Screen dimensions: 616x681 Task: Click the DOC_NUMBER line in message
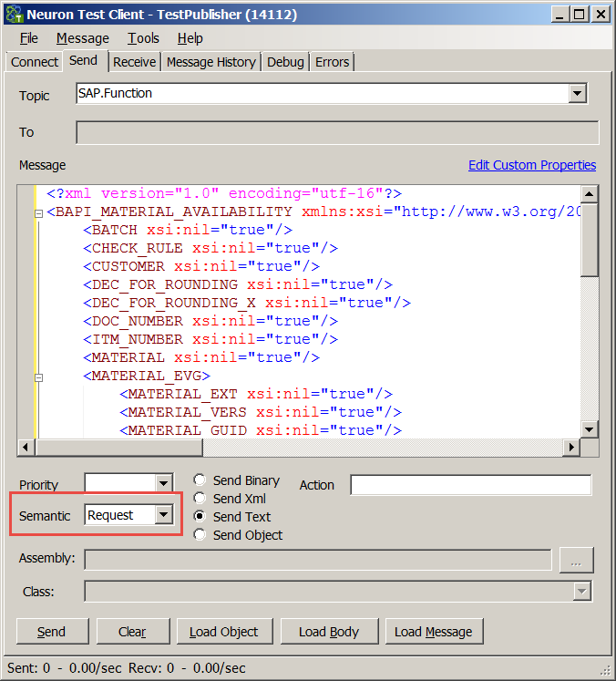coord(210,321)
